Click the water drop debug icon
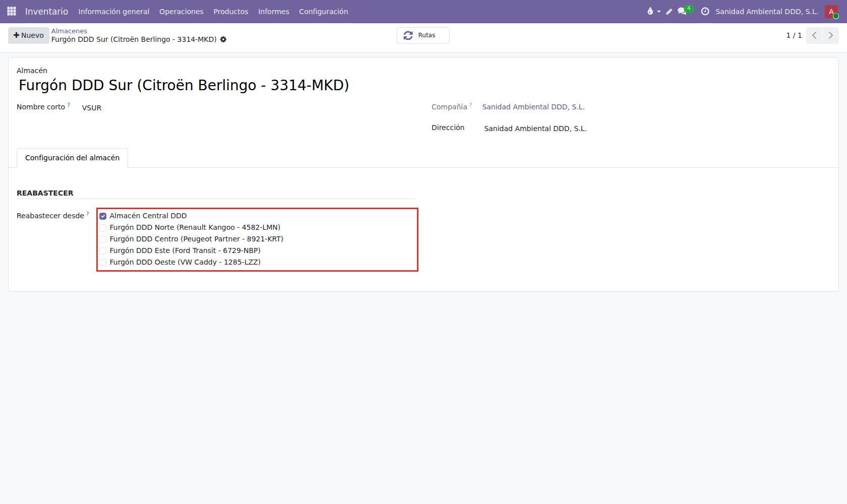The image size is (847, 504). [650, 11]
